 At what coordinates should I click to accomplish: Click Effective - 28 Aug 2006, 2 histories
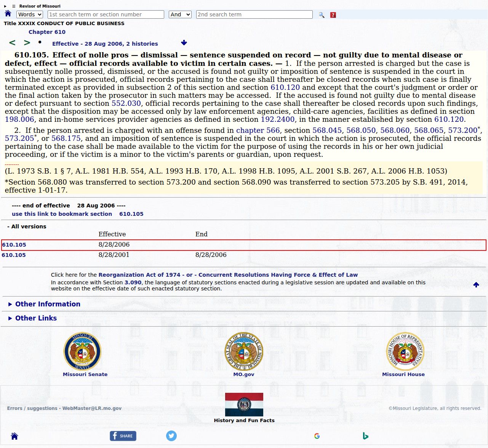(105, 44)
